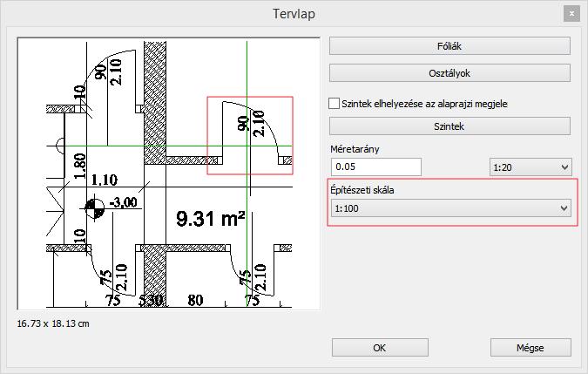Click the -3,00 elevation label in preview
The image size is (588, 374).
coord(123,202)
